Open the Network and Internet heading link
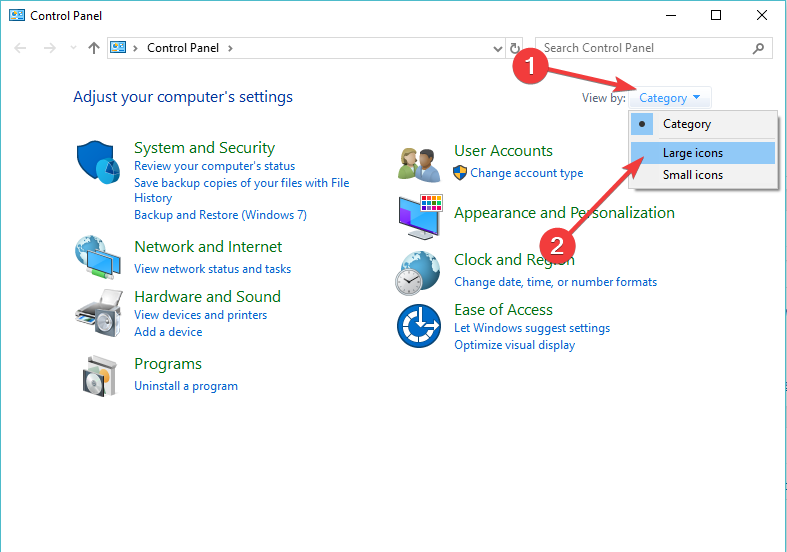The image size is (787, 552). point(208,247)
